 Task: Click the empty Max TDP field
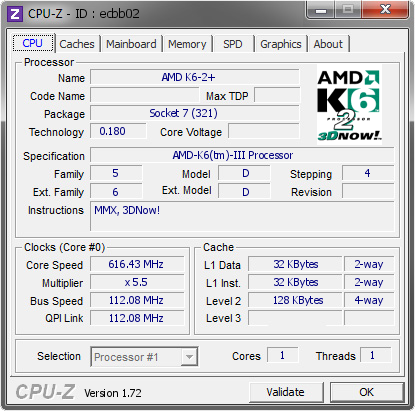point(277,96)
